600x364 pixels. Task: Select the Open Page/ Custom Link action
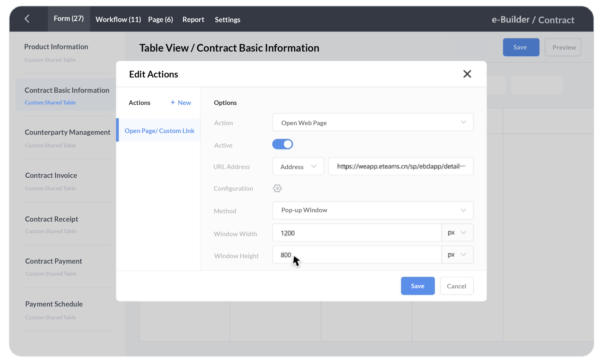pos(159,130)
